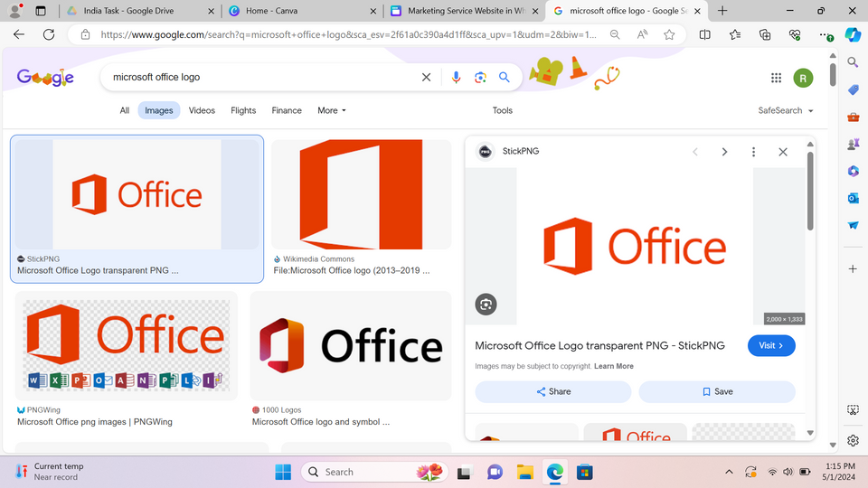This screenshot has height=488, width=868.
Task: Open Edge sidebar shopping tag icon
Action: click(853, 89)
